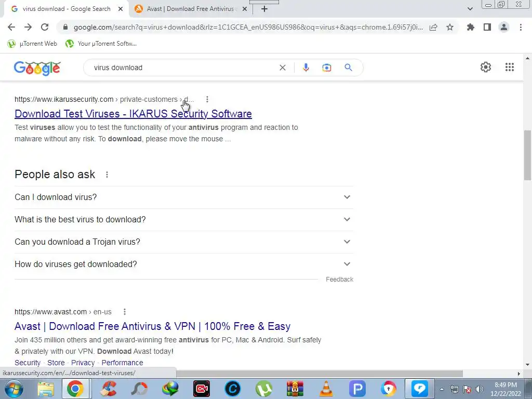Click volume icon in system tray

[x=480, y=389]
